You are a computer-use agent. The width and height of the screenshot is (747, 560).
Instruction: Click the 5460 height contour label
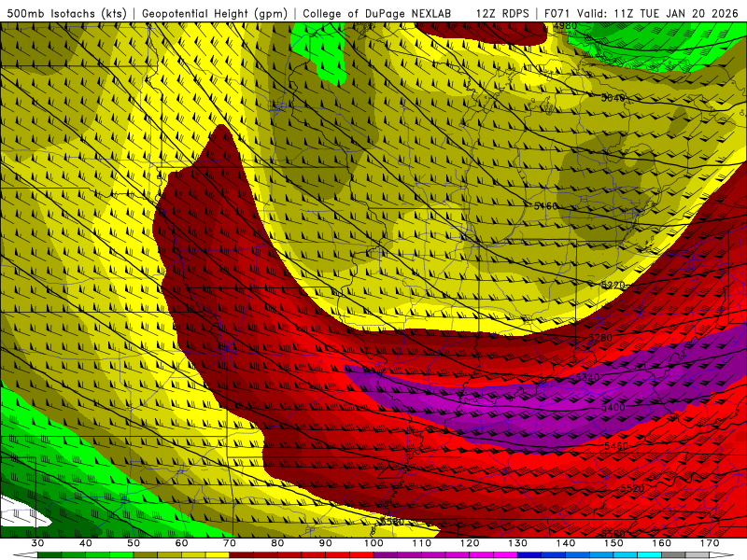coord(616,446)
